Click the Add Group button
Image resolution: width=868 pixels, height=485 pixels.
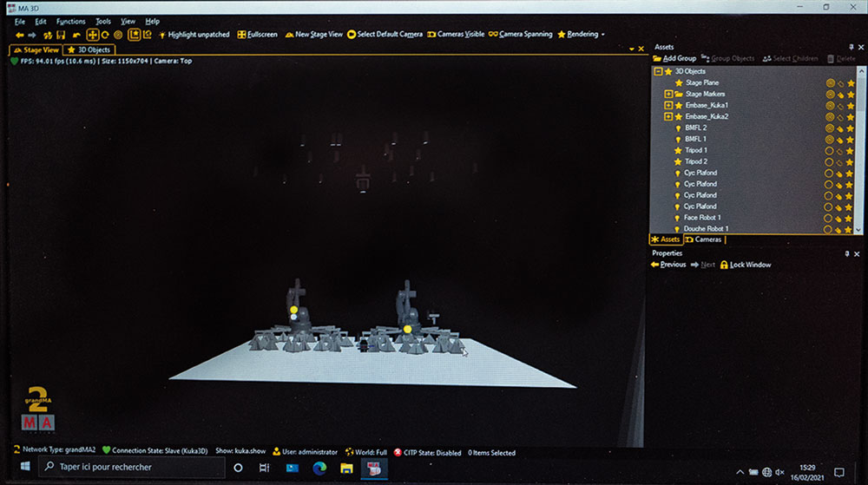[674, 59]
